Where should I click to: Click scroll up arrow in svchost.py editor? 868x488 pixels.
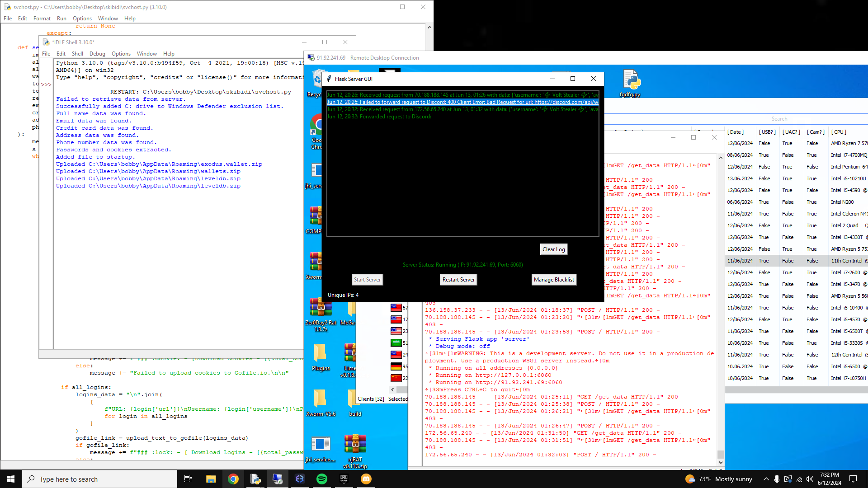pos(429,27)
